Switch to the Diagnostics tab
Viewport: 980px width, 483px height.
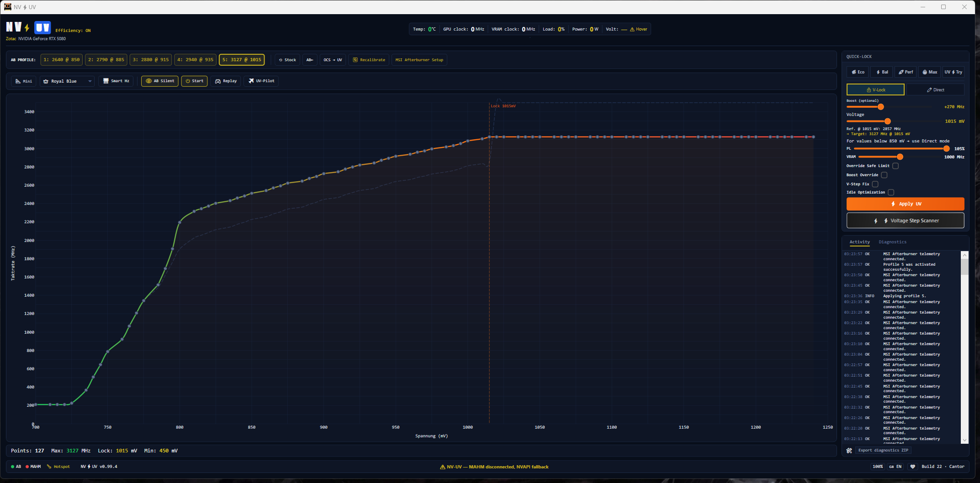(892, 242)
